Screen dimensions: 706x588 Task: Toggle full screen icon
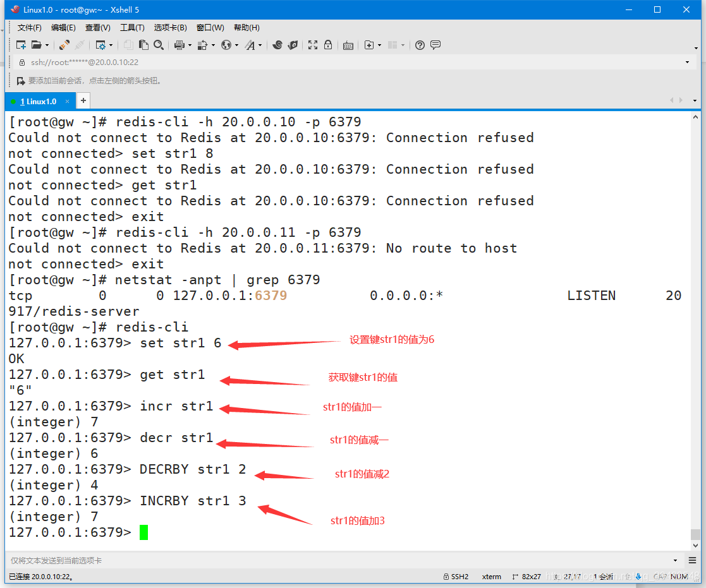313,45
